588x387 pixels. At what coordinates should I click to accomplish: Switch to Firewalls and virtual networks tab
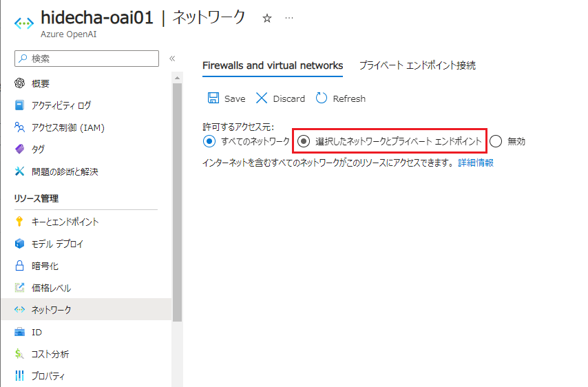[273, 65]
